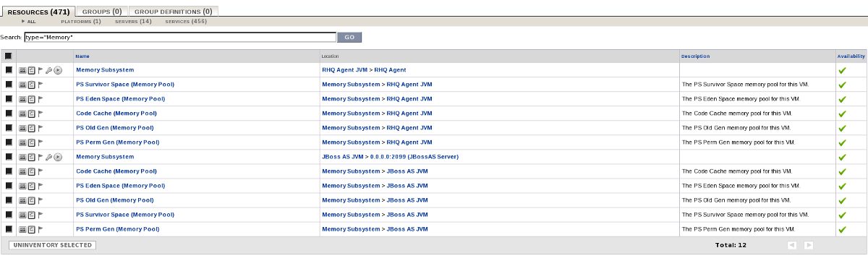Open alerts flag for JBossAS Server Memory Subsystem
Image resolution: width=868 pixels, height=261 pixels.
pyautogui.click(x=41, y=157)
